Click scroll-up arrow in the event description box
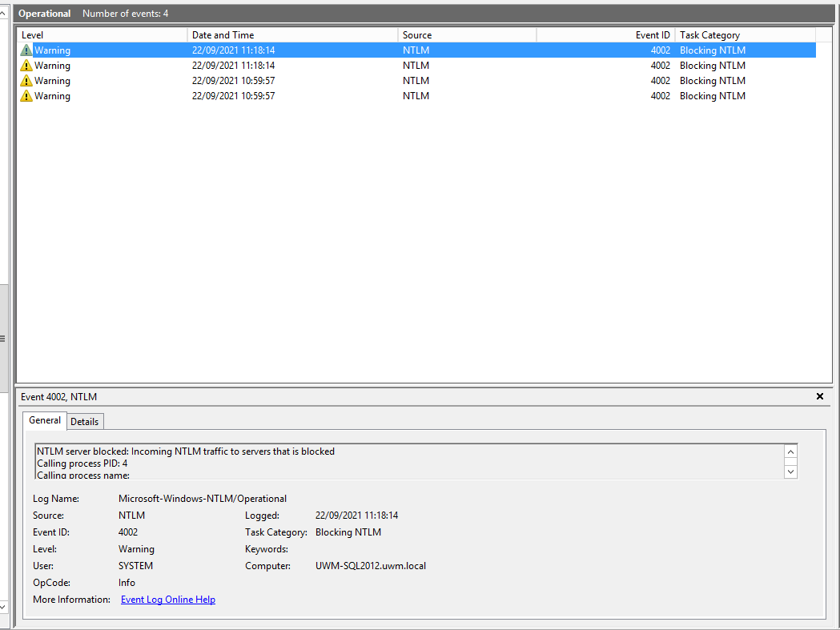Viewport: 840px width, 630px height. pos(790,451)
